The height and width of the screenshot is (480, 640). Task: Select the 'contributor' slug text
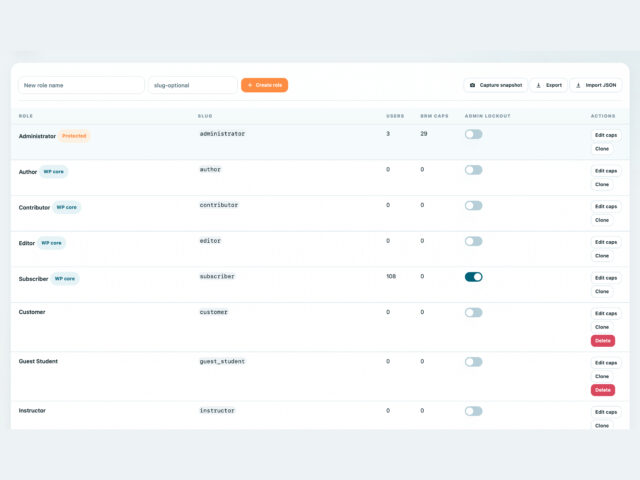219,205
